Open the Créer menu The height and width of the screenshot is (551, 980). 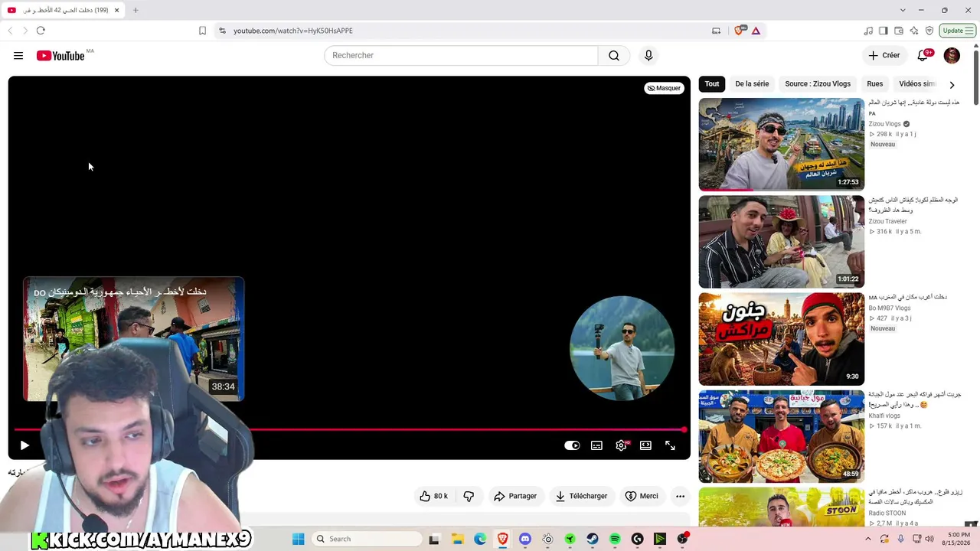(x=884, y=55)
